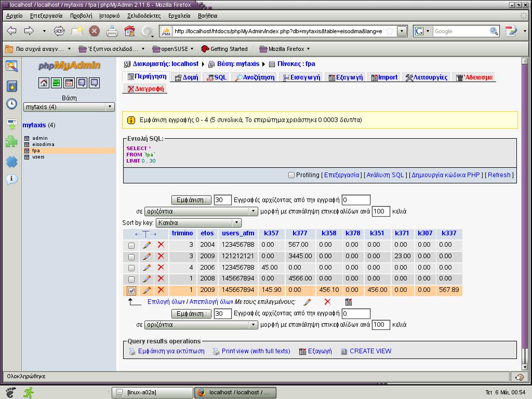Expand the openSUSE bookmarks folder
Screen dimensions: 532x399
point(173,49)
